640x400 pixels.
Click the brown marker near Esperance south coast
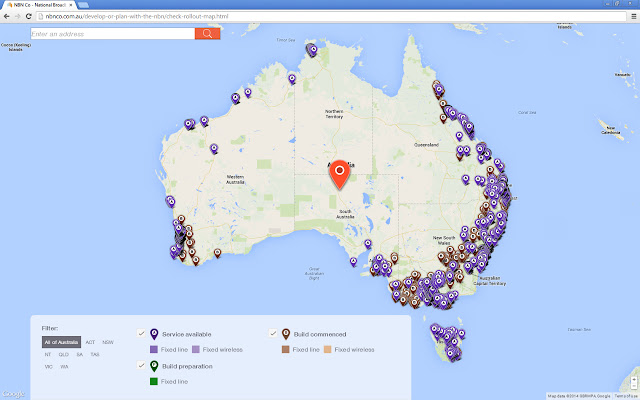point(218,253)
